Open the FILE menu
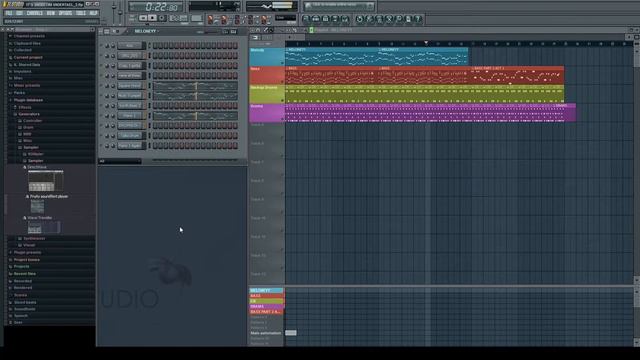Viewport: 640px width, 360px height. (9, 13)
